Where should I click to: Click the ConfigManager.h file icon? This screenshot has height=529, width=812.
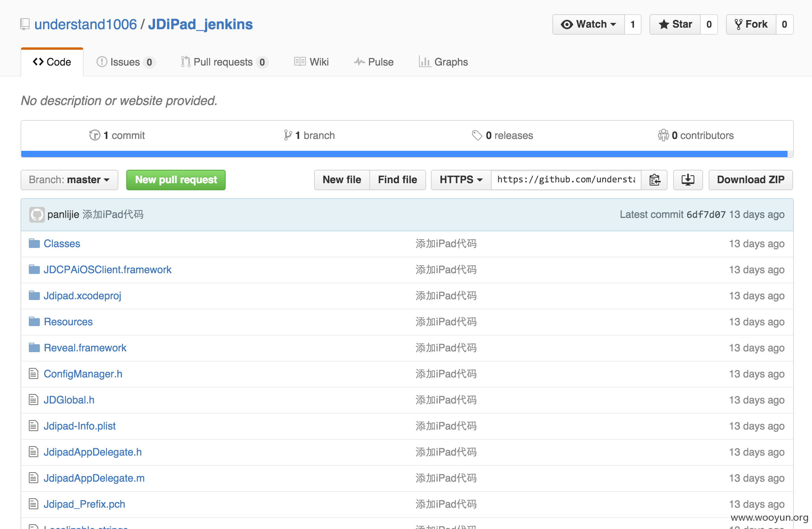click(34, 373)
